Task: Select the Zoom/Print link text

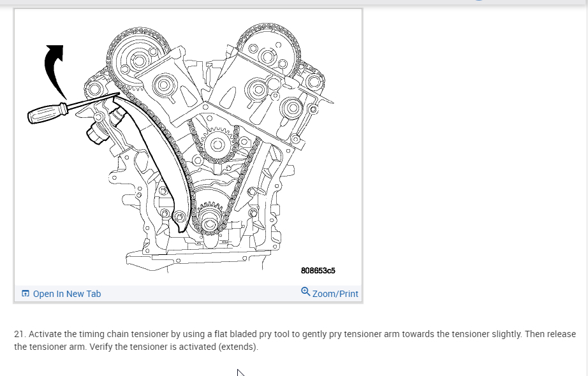Action: [x=335, y=294]
